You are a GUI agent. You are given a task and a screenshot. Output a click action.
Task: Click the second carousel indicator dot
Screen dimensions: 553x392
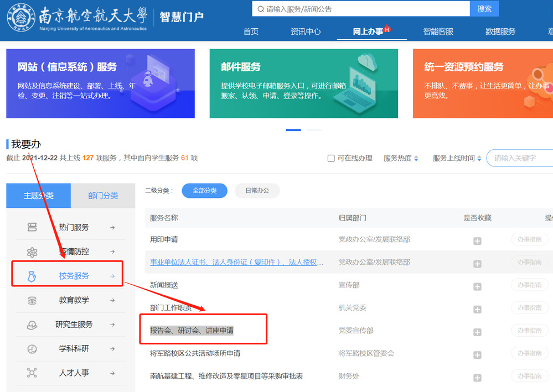(x=314, y=130)
